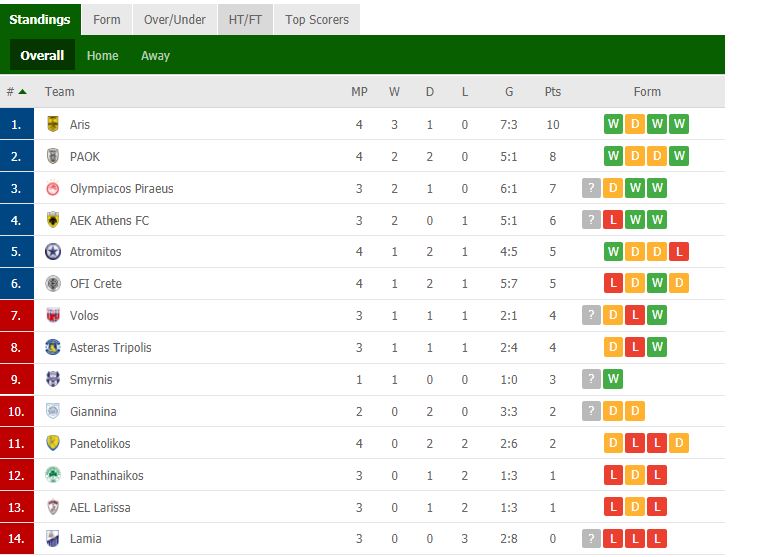Open the OFI Crete team link
The width and height of the screenshot is (761, 557).
(x=96, y=284)
